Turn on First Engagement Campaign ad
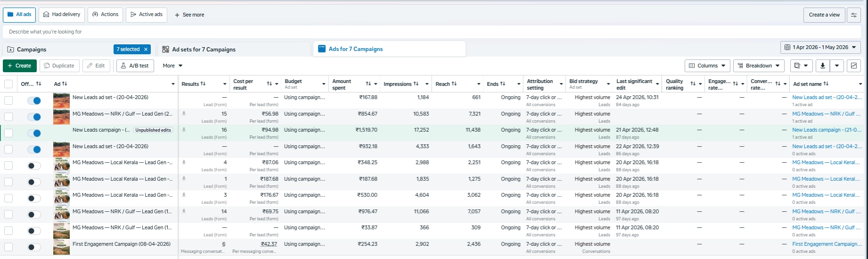This screenshot has width=868, height=259. (34, 247)
